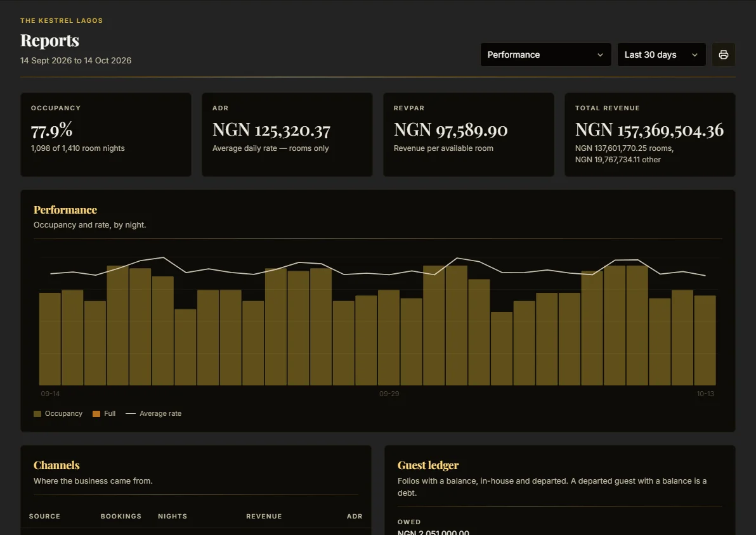
Task: Open the Last 30 days range dropdown
Action: (x=661, y=55)
